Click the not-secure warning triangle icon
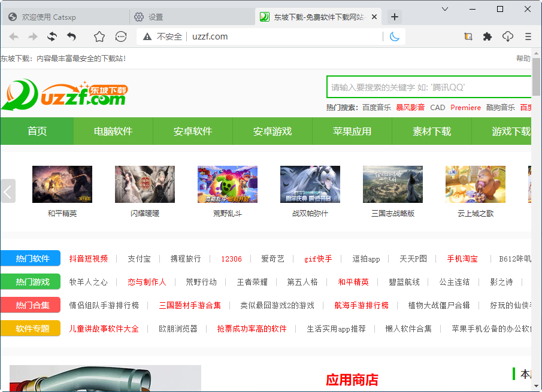 147,37
